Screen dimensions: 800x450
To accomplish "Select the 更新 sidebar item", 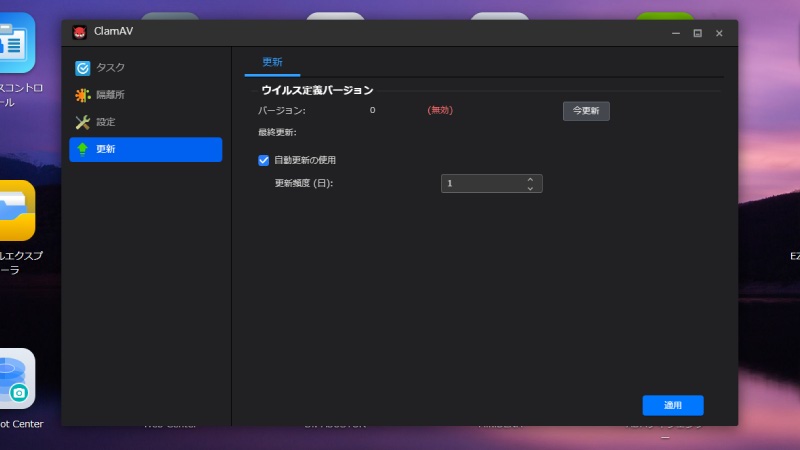I will [145, 149].
